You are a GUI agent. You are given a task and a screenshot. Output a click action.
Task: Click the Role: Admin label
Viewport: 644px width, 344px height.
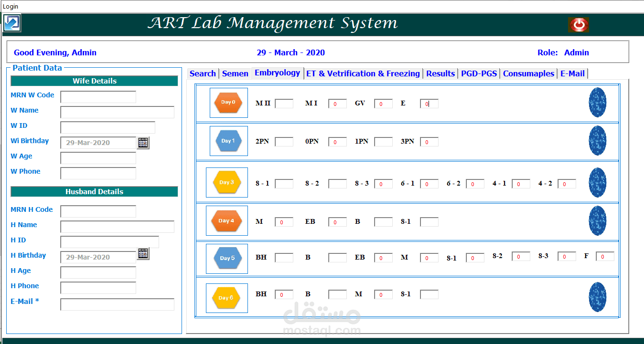pyautogui.click(x=563, y=52)
